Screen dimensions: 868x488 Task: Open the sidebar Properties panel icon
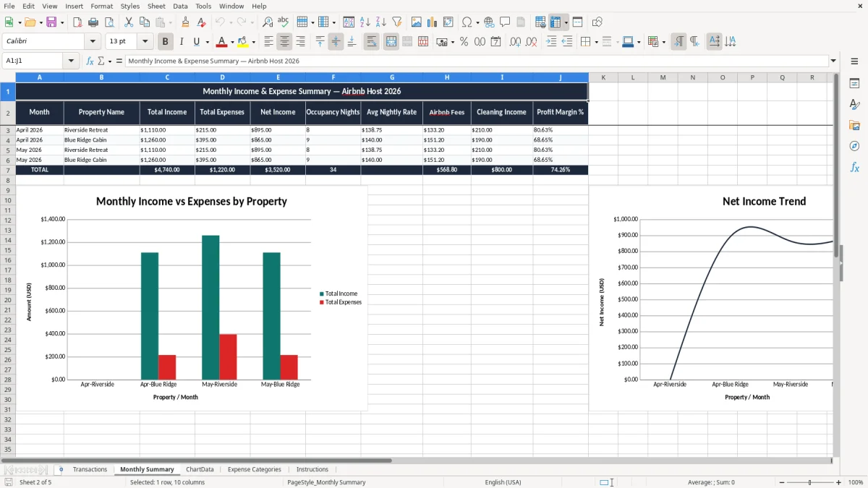[x=854, y=84]
